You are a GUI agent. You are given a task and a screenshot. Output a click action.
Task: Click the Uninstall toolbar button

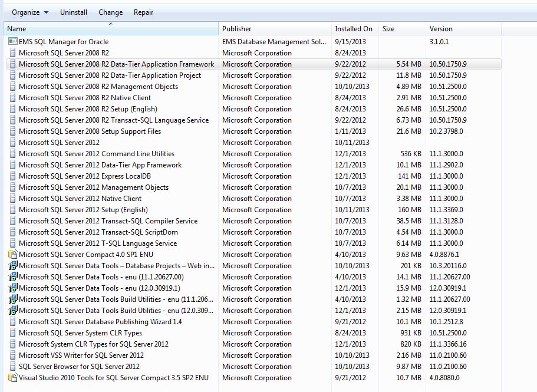point(74,12)
